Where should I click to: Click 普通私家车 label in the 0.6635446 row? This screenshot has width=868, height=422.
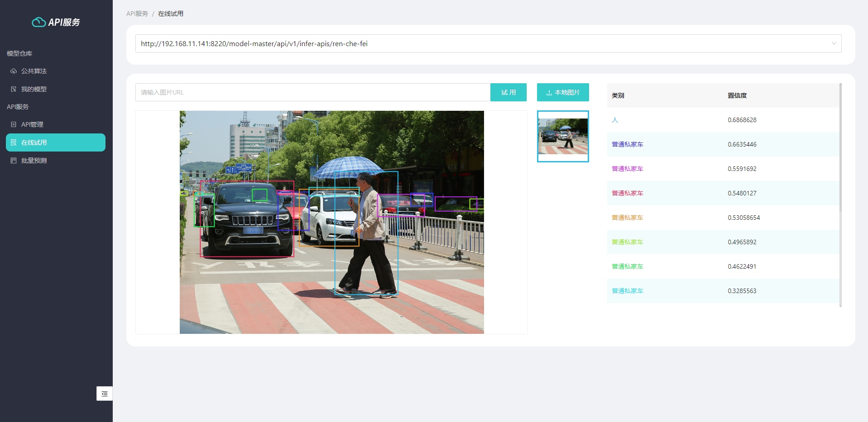[x=628, y=144]
